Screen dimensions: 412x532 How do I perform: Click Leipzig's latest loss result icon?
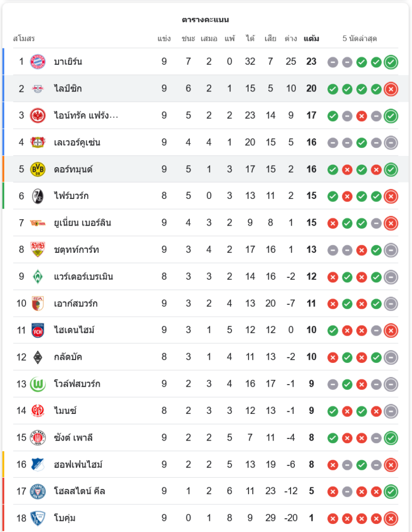(x=391, y=89)
